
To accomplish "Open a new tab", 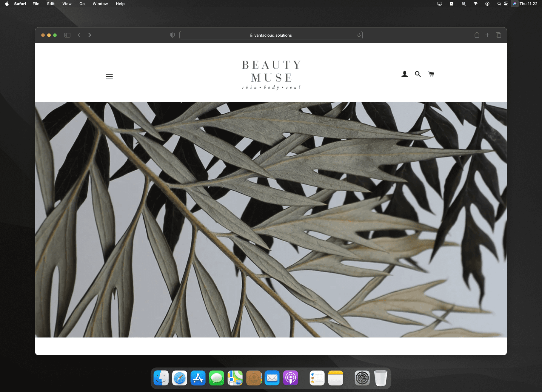I will (x=487, y=35).
